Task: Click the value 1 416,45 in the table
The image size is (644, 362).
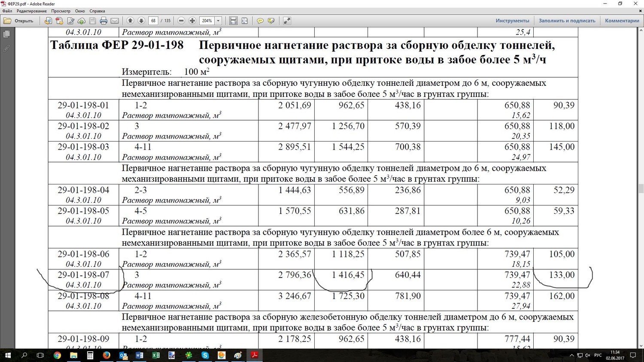Action: (x=348, y=275)
